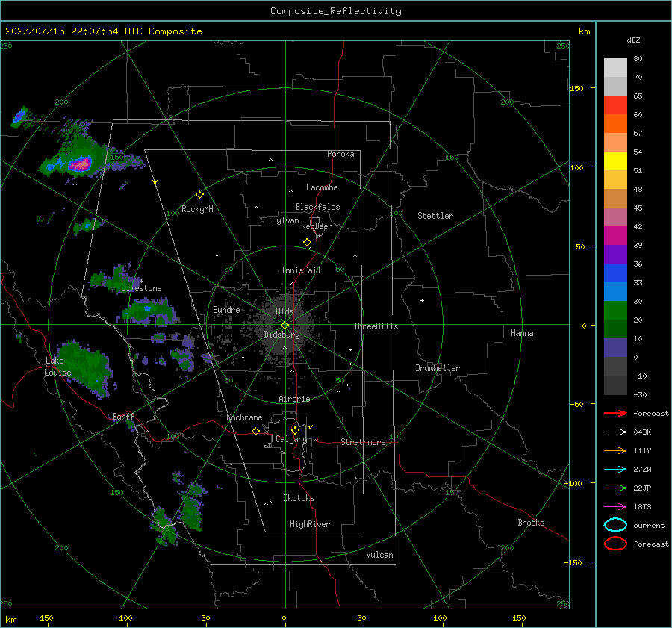Click the Innisfail label

pyautogui.click(x=301, y=270)
